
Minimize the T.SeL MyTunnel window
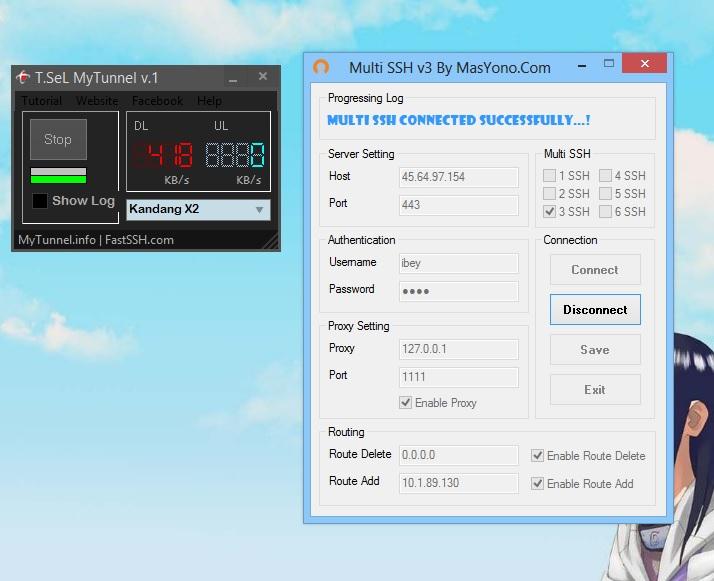point(233,77)
